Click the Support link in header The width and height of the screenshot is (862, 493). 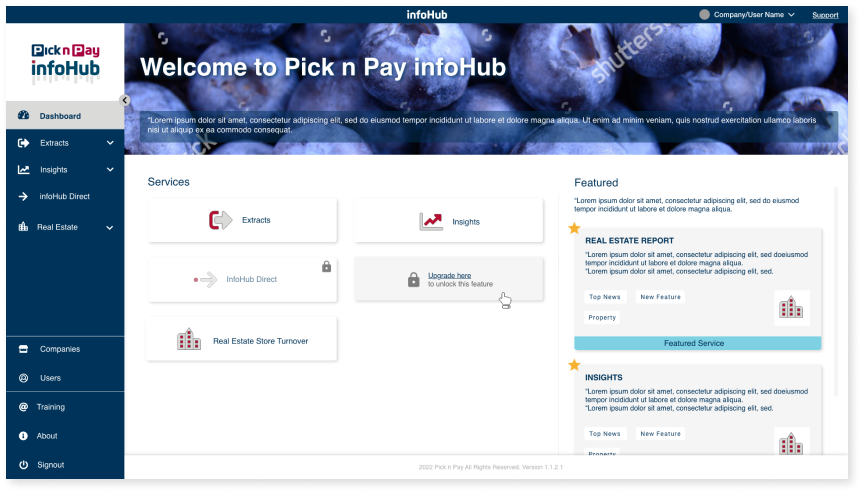(x=825, y=15)
